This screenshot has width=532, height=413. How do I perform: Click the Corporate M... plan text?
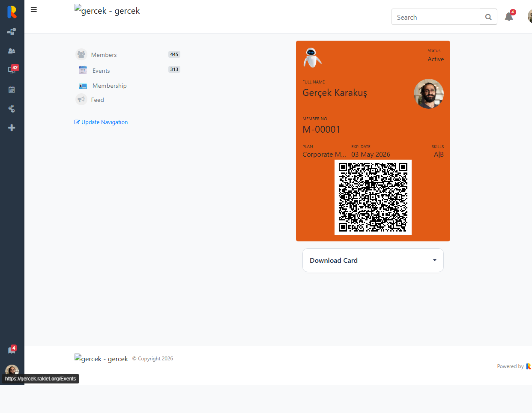point(324,155)
